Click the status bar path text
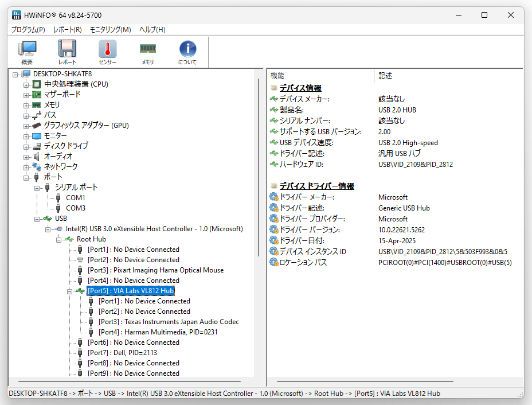Viewport: 532px width, 405px height. click(x=224, y=394)
